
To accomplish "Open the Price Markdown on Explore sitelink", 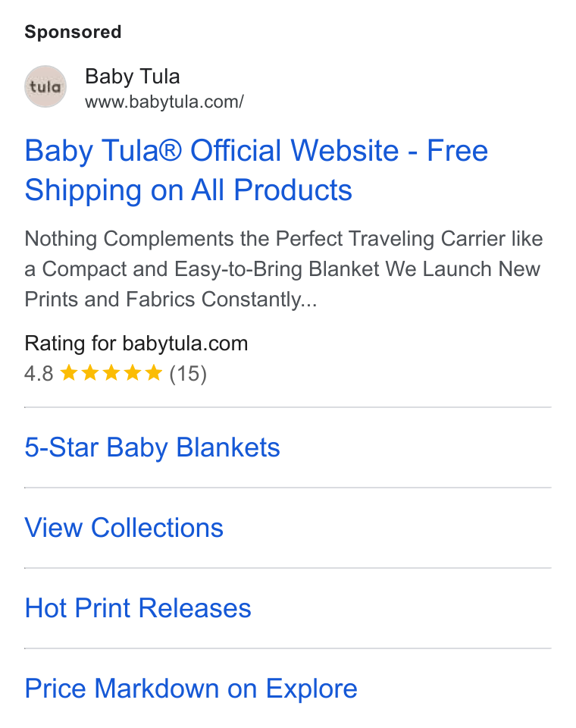I will click(191, 689).
